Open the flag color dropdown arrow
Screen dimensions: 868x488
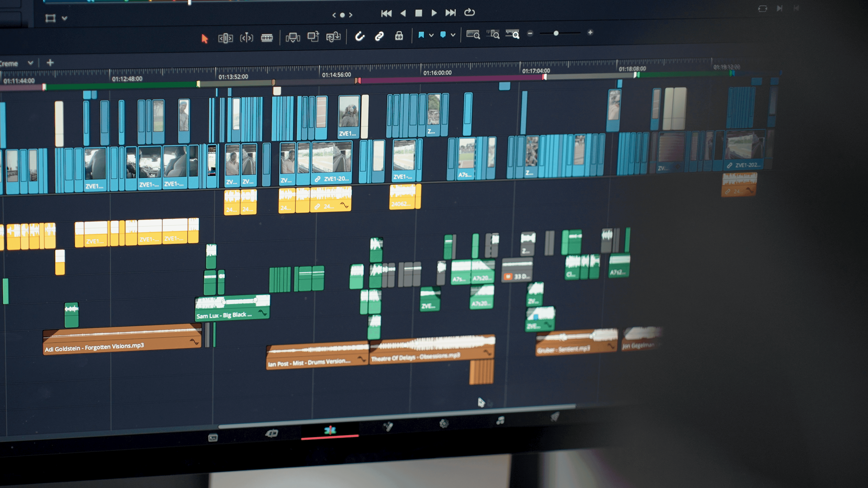431,35
